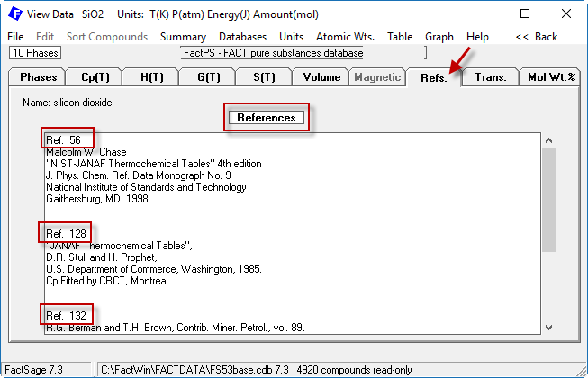Open the Databases menu
The height and width of the screenshot is (378, 588).
pos(242,37)
